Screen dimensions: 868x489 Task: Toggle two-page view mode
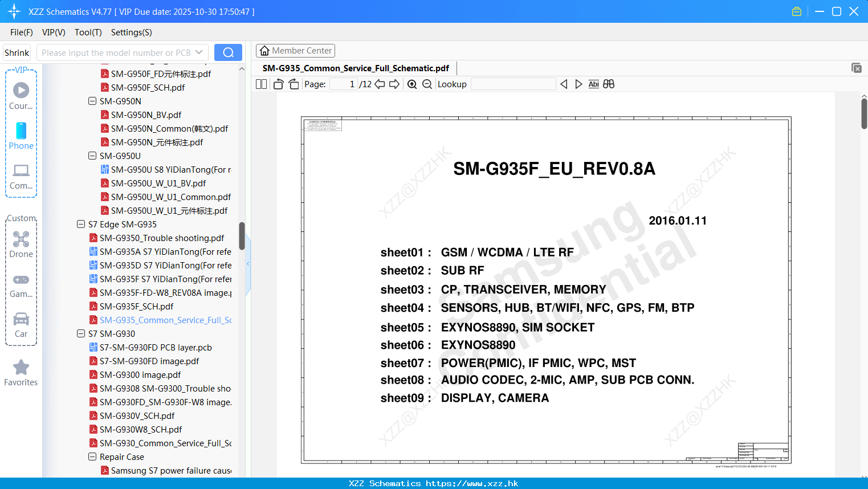pyautogui.click(x=261, y=84)
